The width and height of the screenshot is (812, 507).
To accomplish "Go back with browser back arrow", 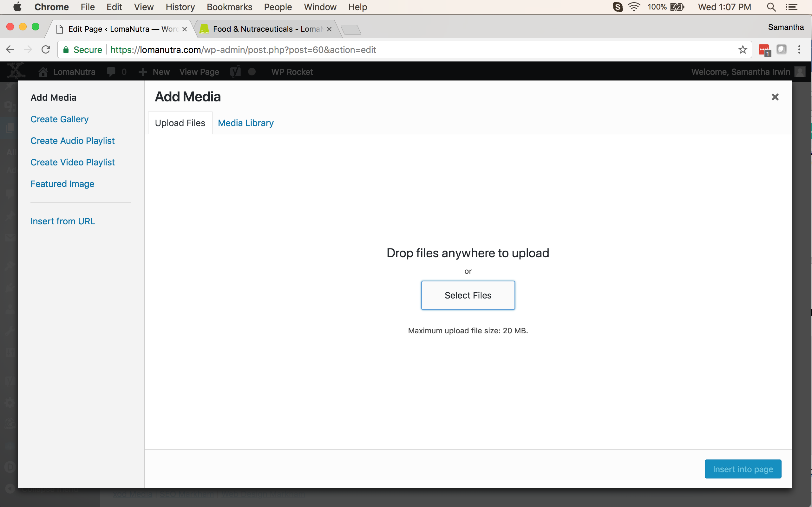I will [x=10, y=50].
